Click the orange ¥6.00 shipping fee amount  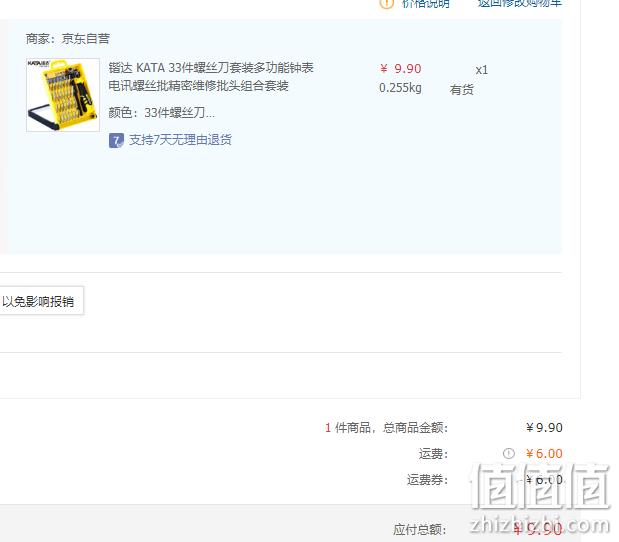pos(544,454)
